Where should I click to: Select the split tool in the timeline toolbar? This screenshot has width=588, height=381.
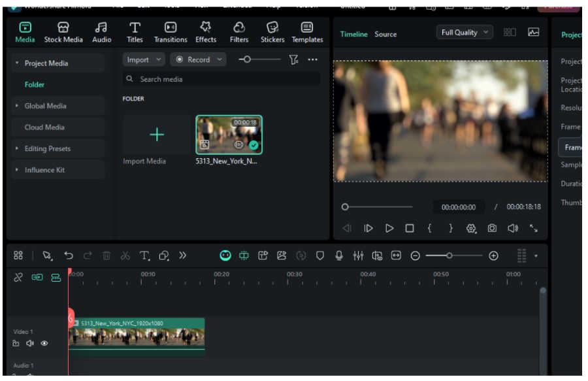click(125, 256)
